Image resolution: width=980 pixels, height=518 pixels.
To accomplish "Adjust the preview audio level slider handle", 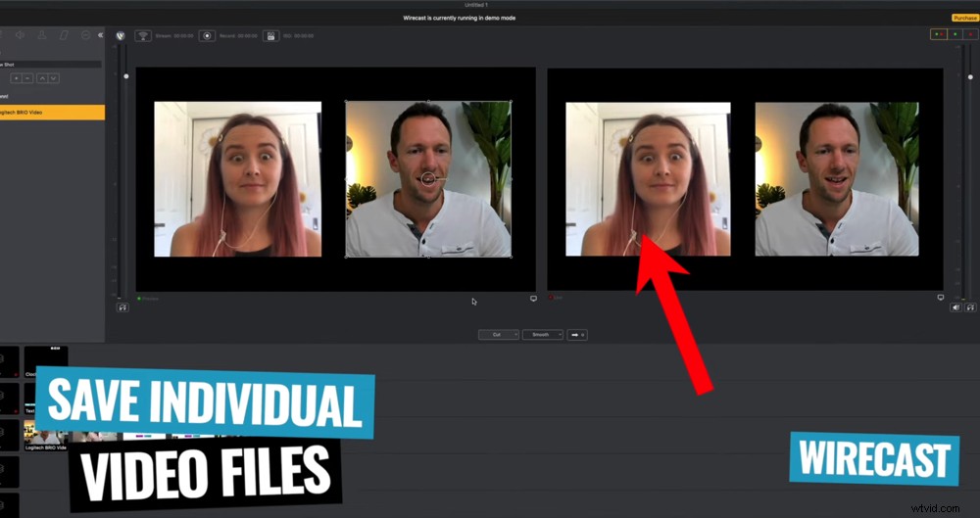I will tap(126, 76).
